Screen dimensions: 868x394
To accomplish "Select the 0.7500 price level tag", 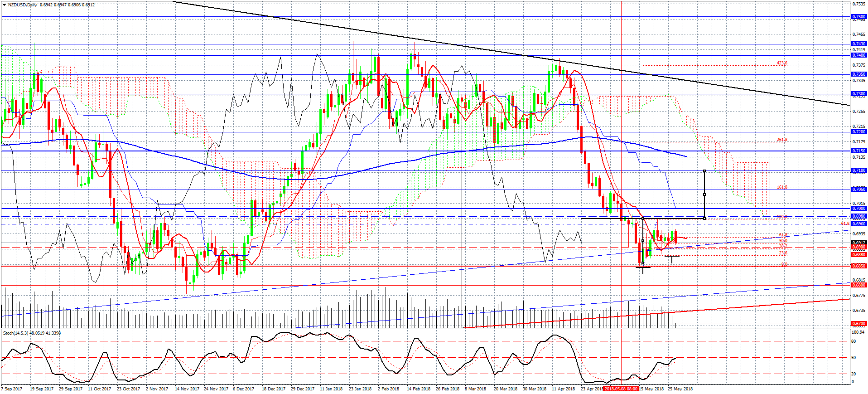I will [x=859, y=17].
